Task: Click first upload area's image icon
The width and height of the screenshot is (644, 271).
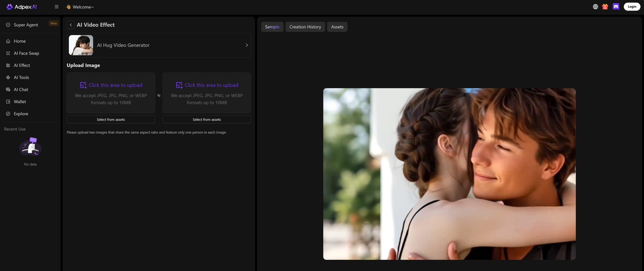Action: point(83,85)
